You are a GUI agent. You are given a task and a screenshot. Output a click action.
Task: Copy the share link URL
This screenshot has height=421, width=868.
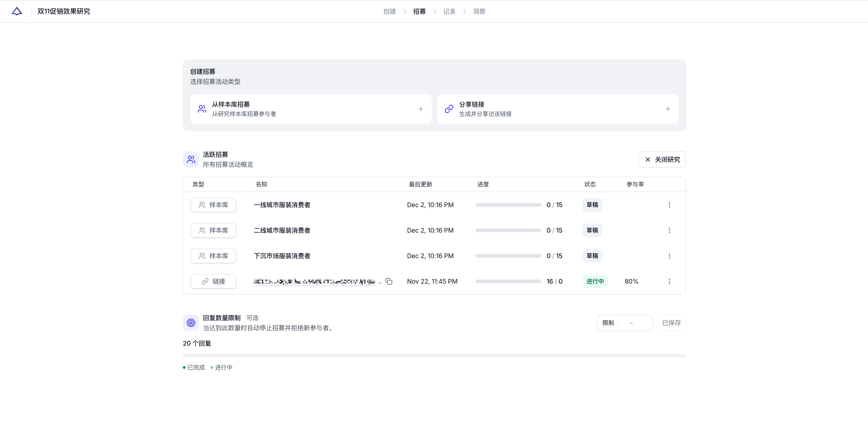click(x=389, y=281)
